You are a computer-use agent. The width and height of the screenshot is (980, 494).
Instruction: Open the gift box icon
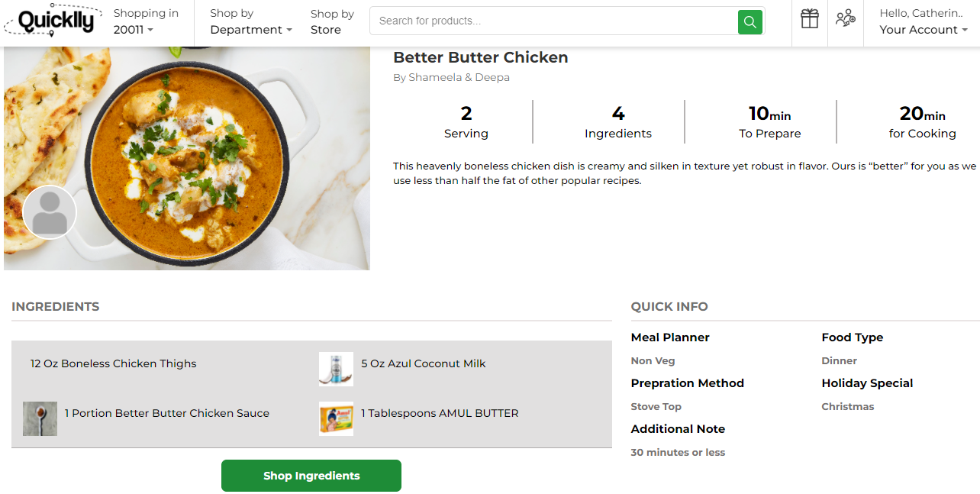(x=809, y=19)
